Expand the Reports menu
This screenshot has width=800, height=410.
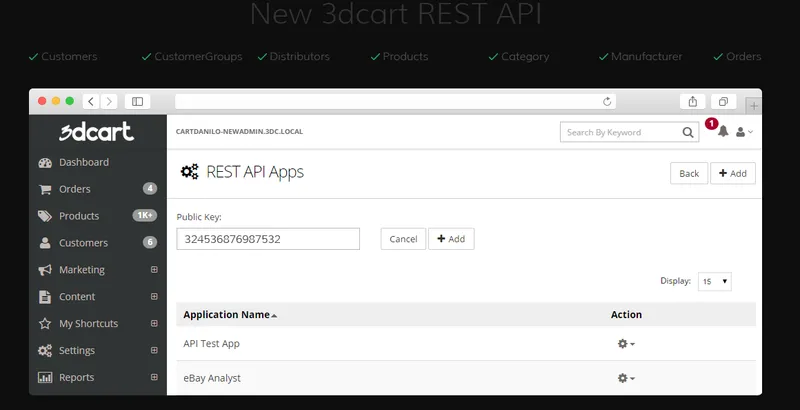pos(154,378)
